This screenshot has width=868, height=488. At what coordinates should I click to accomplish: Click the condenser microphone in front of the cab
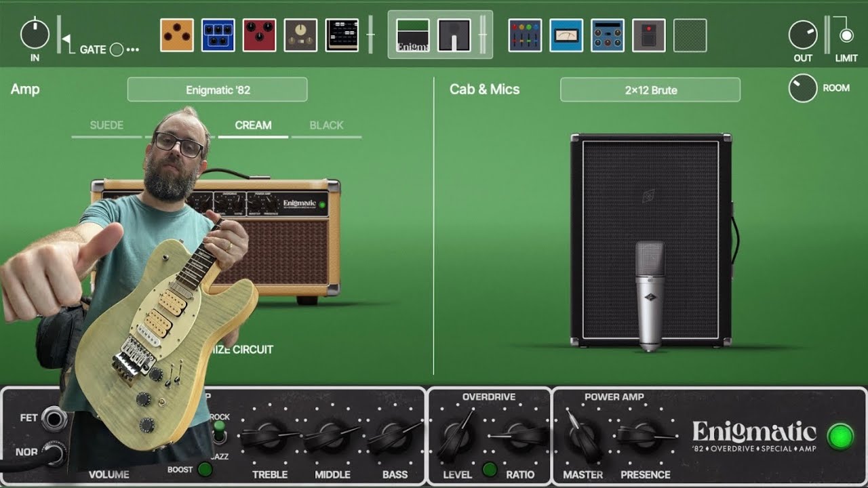coord(650,296)
